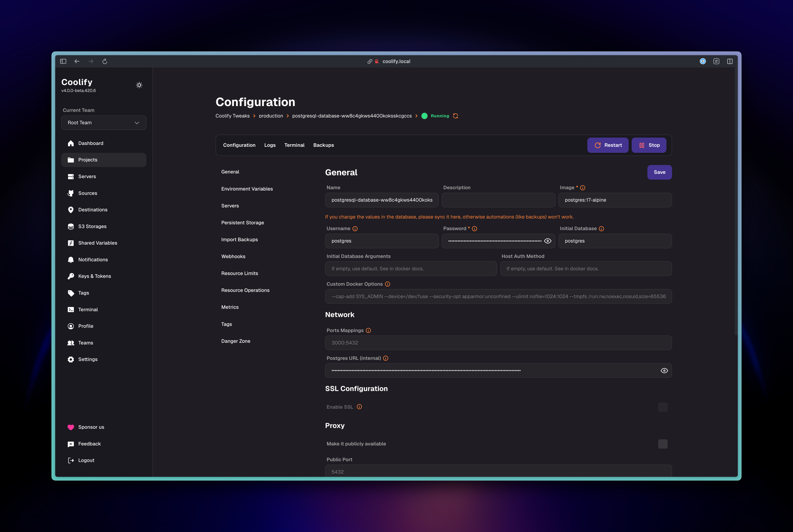The image size is (793, 532).
Task: Click the info icon next to Image
Action: pos(582,188)
